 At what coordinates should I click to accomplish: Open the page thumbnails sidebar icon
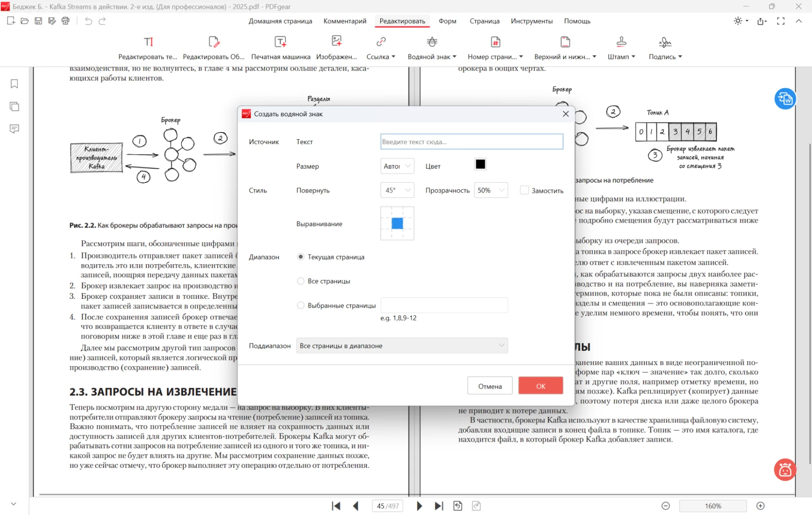pyautogui.click(x=14, y=106)
